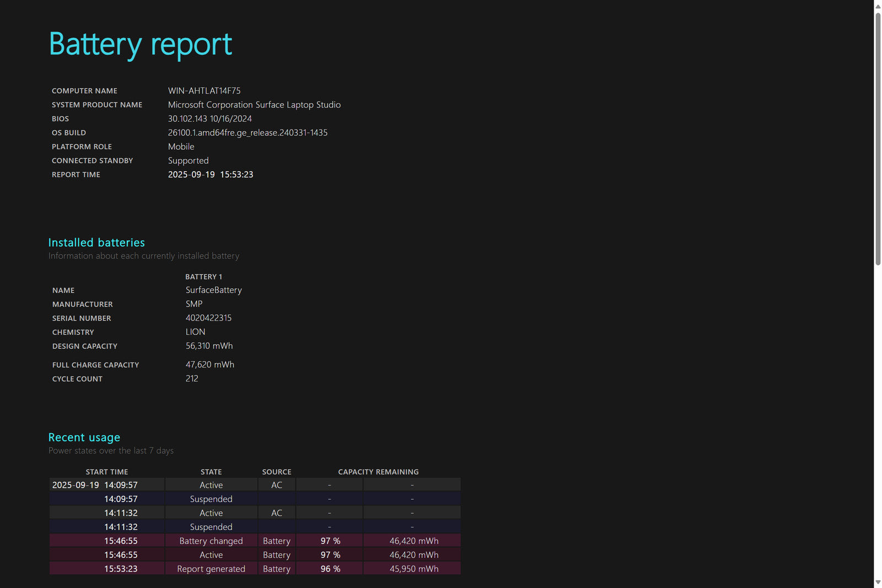Click the vertical scrollbar thumb
The image size is (882, 588).
[x=878, y=138]
